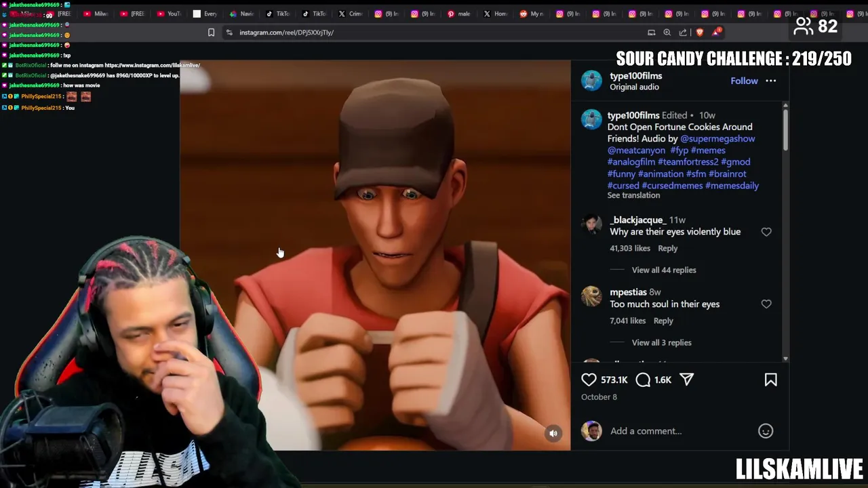The height and width of the screenshot is (488, 868).
Task: Switch to the 'Every' tab
Action: pyautogui.click(x=205, y=14)
